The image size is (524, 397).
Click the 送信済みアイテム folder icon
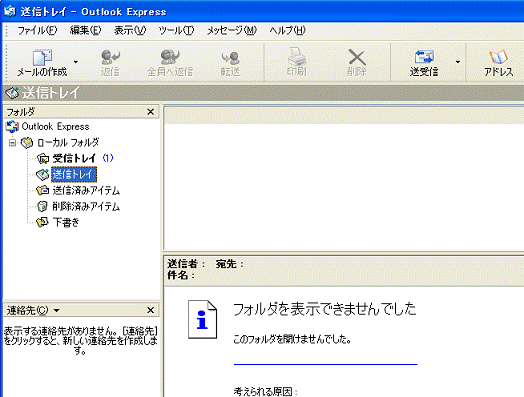click(x=43, y=190)
